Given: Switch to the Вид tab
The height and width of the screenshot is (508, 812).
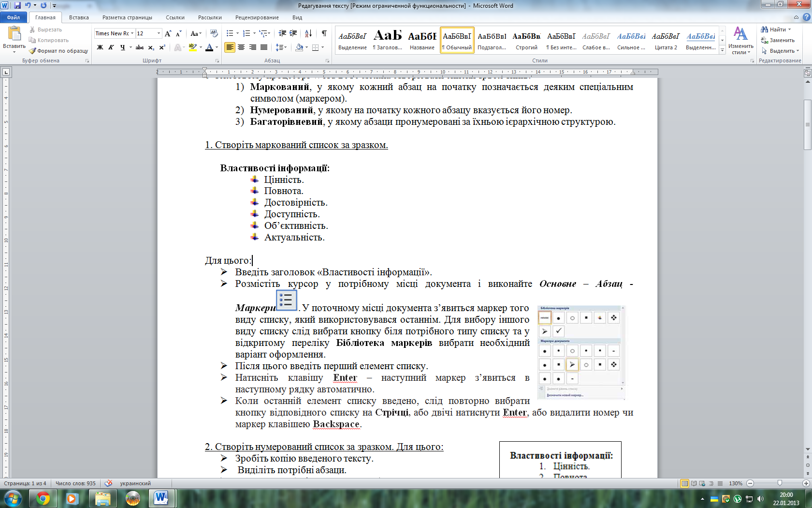Looking at the screenshot, I should (x=297, y=17).
